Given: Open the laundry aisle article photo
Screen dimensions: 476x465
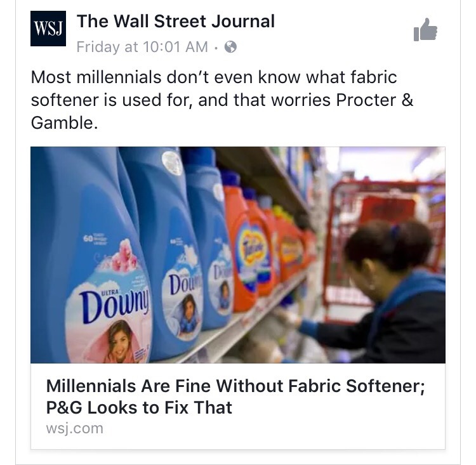Looking at the screenshot, I should tap(238, 255).
